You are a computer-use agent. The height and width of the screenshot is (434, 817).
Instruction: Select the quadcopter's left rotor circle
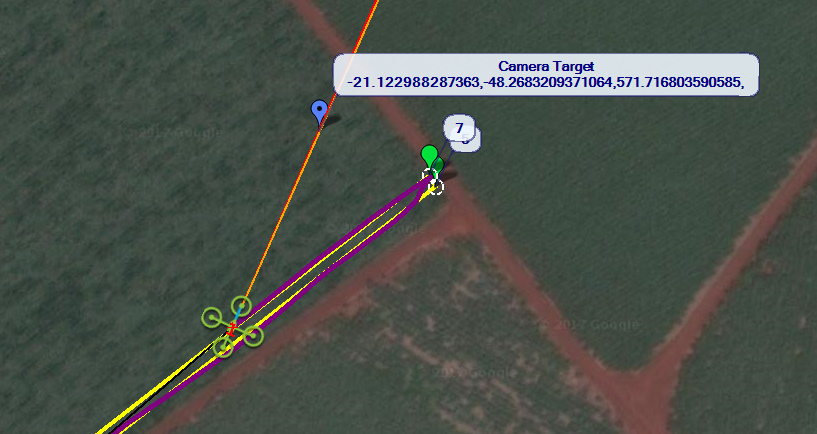[x=212, y=317]
